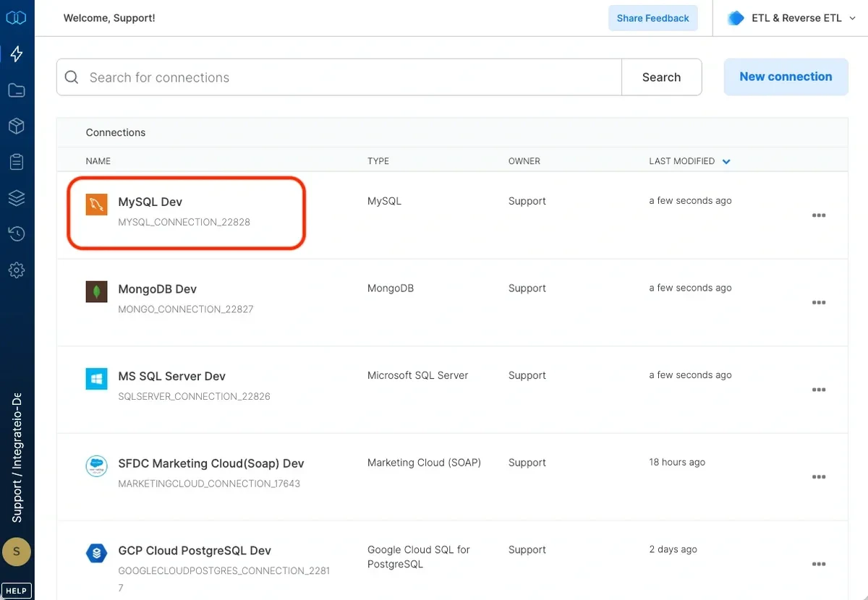This screenshot has width=868, height=600.
Task: Open the history clock icon in the sidebar
Action: (16, 233)
